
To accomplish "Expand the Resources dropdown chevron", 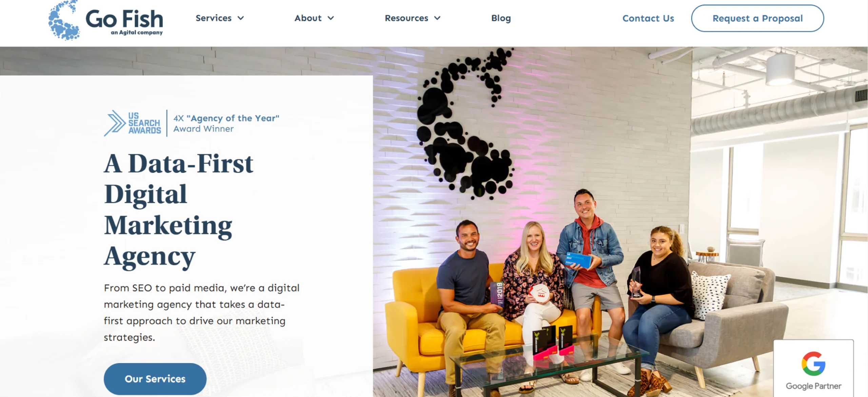I will 437,18.
